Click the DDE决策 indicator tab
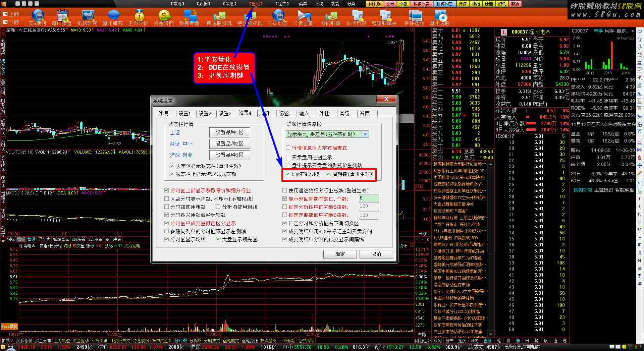The image size is (644, 351). coord(78,239)
